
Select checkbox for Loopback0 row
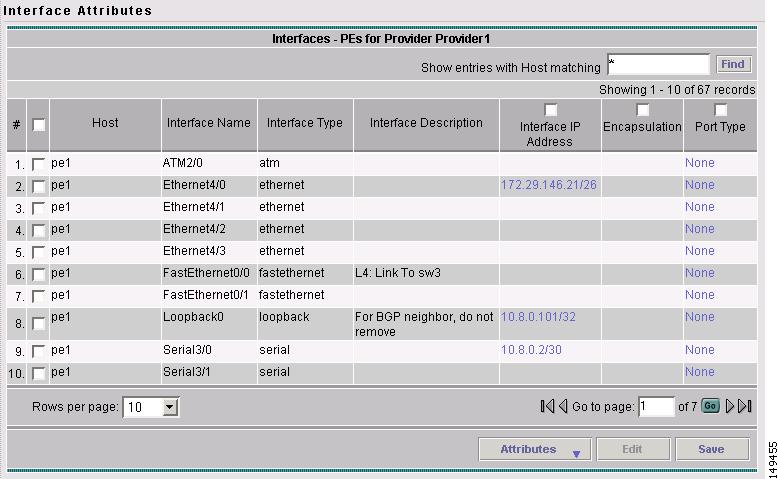pyautogui.click(x=38, y=324)
